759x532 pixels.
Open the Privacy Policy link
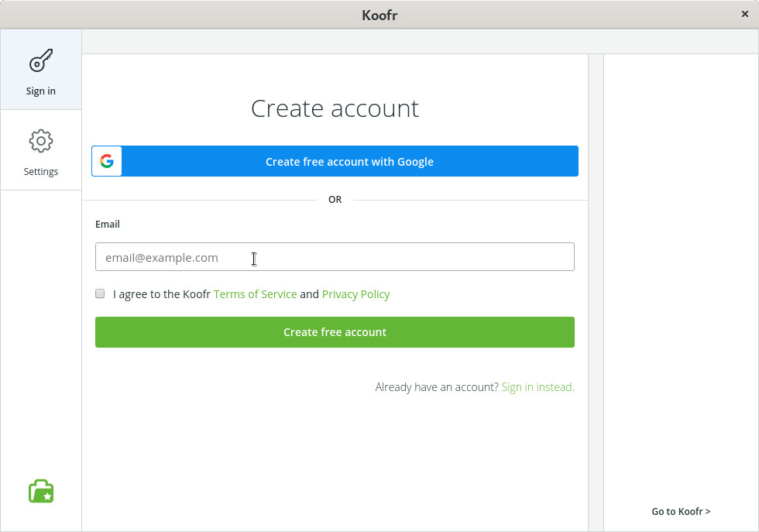point(355,294)
